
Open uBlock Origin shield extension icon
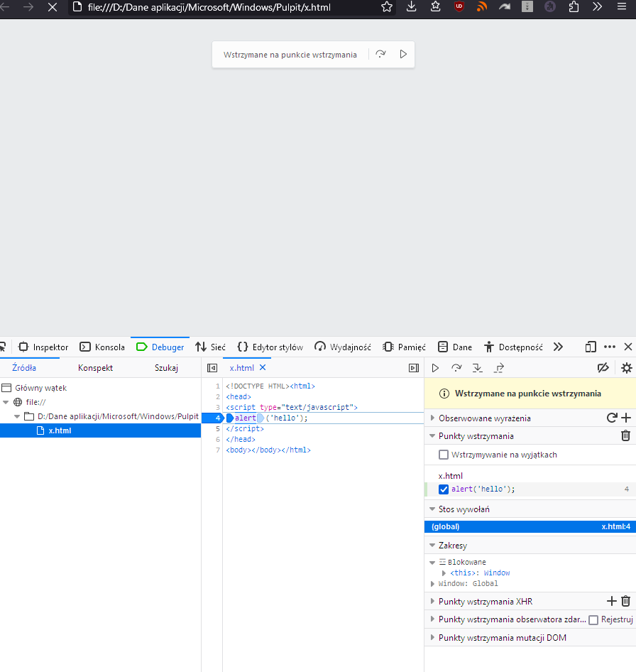pyautogui.click(x=459, y=6)
